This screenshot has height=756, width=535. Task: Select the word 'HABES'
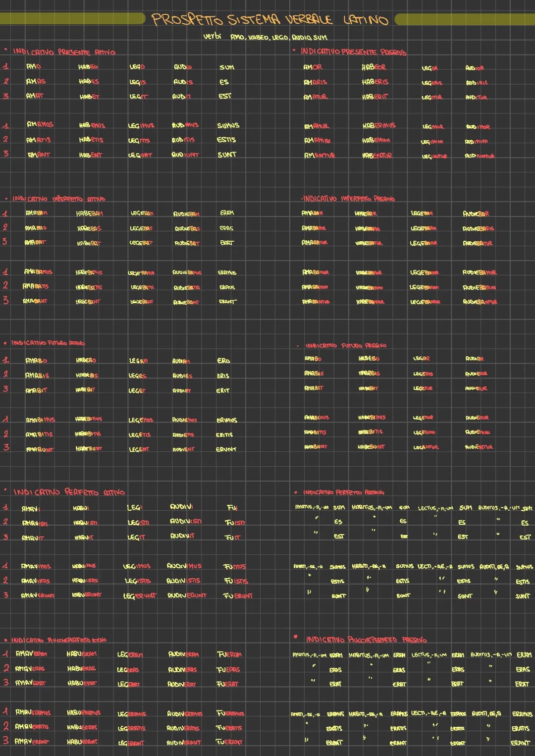coord(89,82)
